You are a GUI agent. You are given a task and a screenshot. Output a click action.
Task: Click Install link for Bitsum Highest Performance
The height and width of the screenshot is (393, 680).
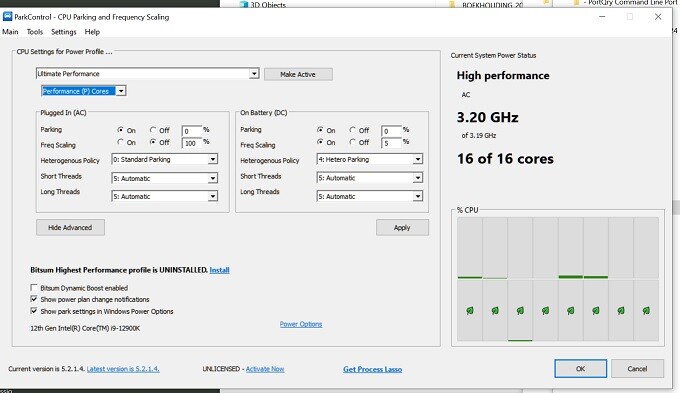(219, 270)
